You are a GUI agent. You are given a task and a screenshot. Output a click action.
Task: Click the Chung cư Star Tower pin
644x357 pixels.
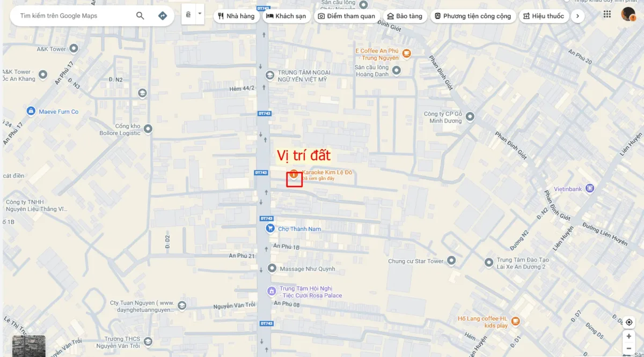(x=451, y=261)
